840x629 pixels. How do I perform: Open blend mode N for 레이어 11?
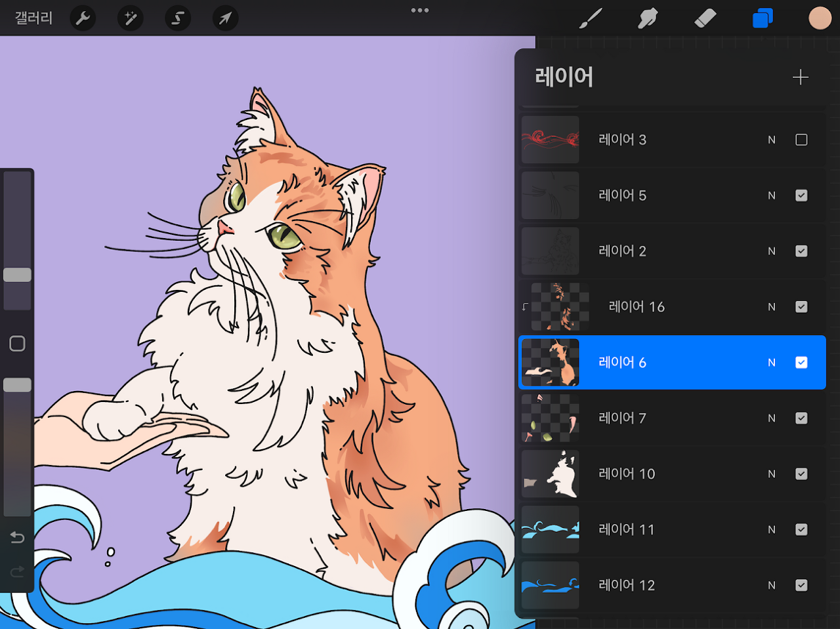[x=772, y=530]
